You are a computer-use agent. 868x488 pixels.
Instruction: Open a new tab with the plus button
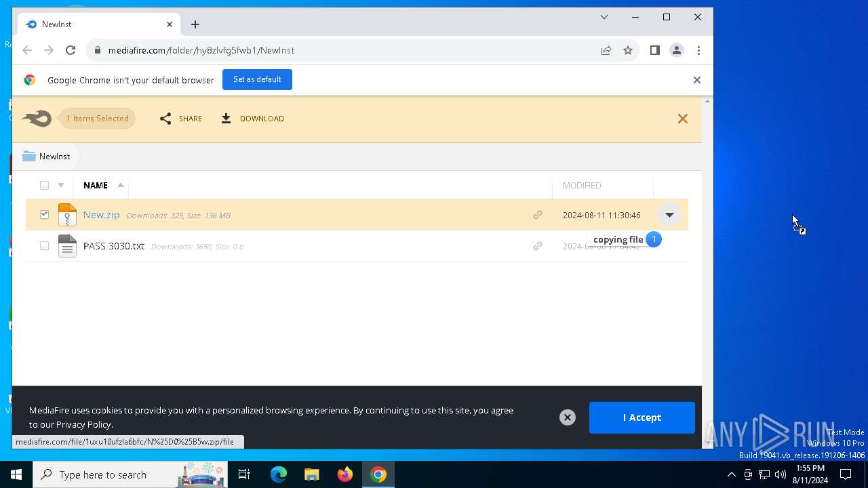tap(195, 24)
